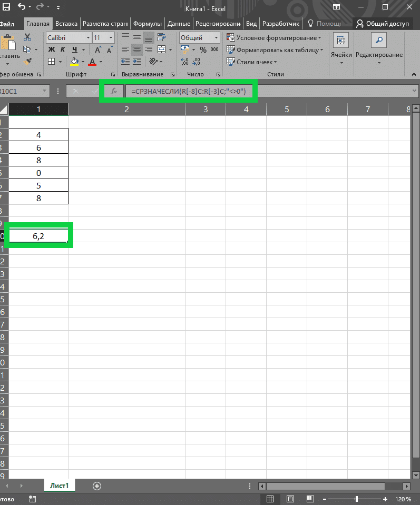Increase font size with large A

coord(97,49)
